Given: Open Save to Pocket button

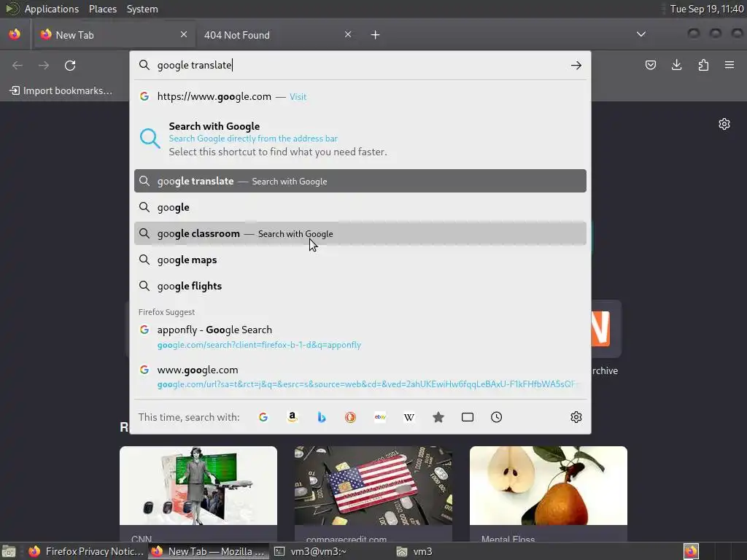Looking at the screenshot, I should [x=650, y=65].
